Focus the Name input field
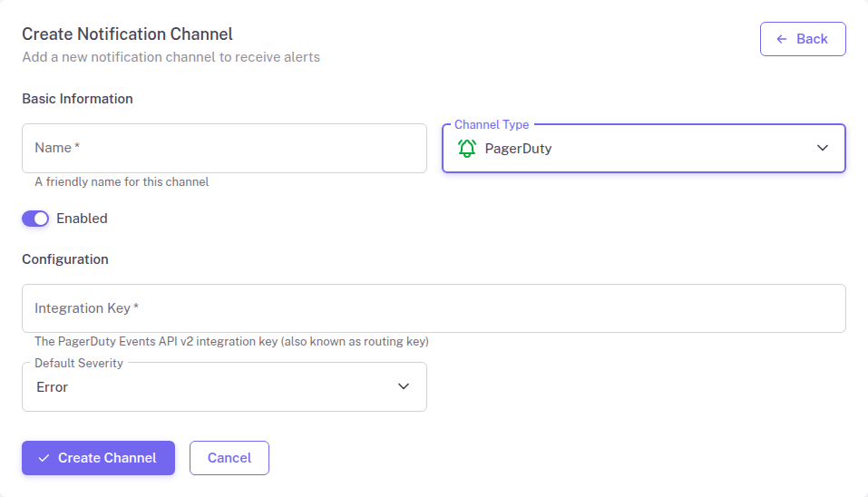This screenshot has width=868, height=497. [x=224, y=149]
